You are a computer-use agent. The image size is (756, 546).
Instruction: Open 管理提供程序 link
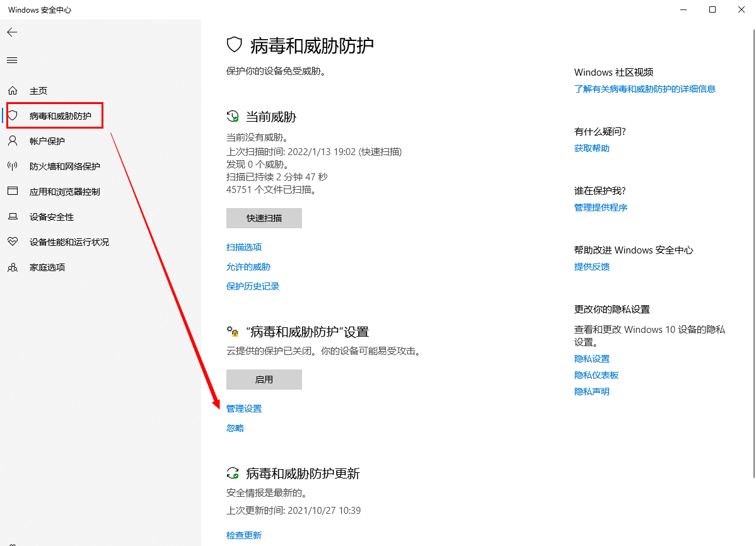601,207
